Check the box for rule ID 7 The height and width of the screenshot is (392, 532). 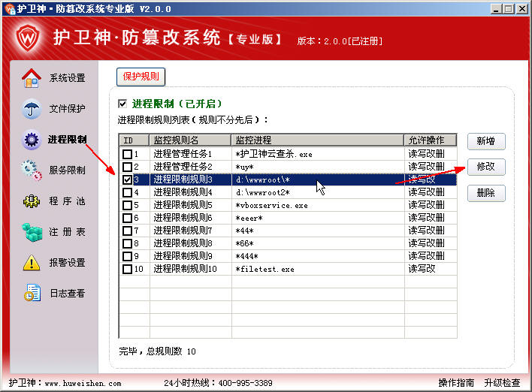point(127,231)
